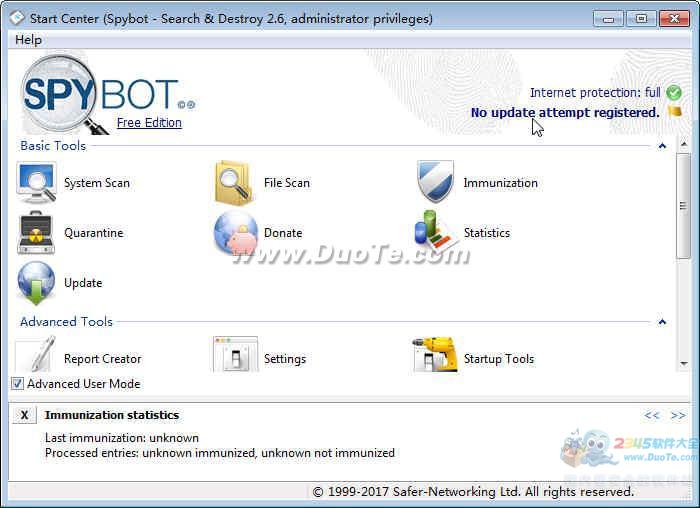Screen dimensions: 700x508
Task: Click the 'Processed entries' statistics line
Action: tap(220, 453)
